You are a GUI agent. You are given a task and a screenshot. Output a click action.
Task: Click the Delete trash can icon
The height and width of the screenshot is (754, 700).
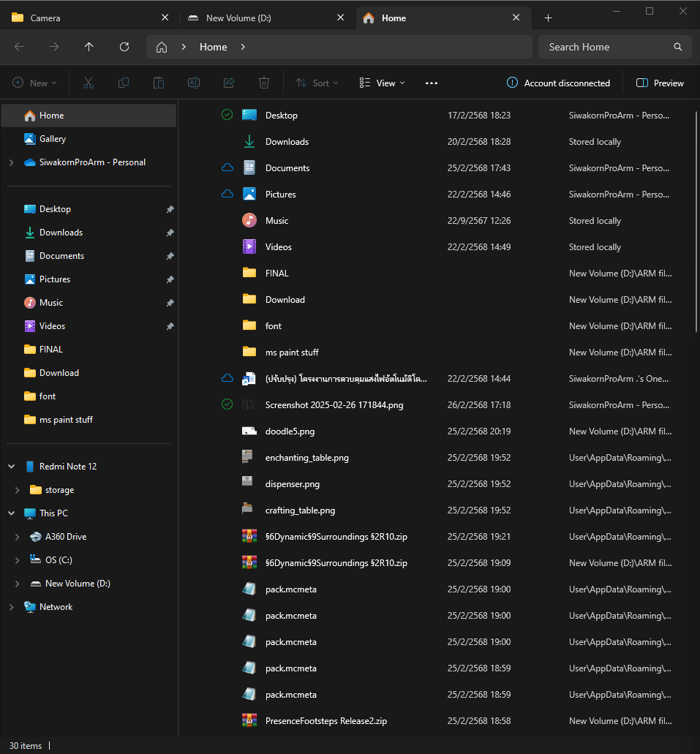[x=263, y=83]
